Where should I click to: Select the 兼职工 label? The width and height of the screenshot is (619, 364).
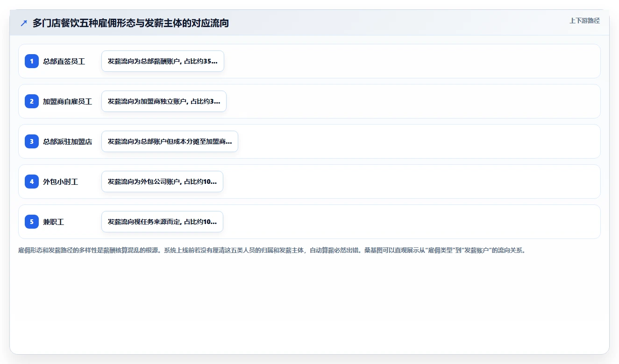coord(53,222)
